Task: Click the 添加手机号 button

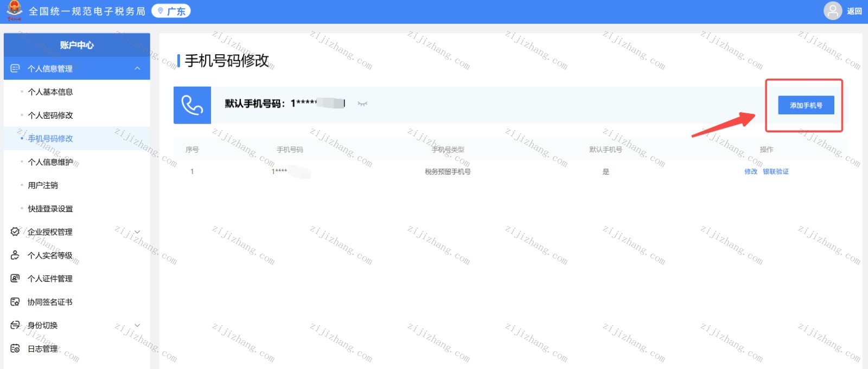Action: [x=806, y=105]
